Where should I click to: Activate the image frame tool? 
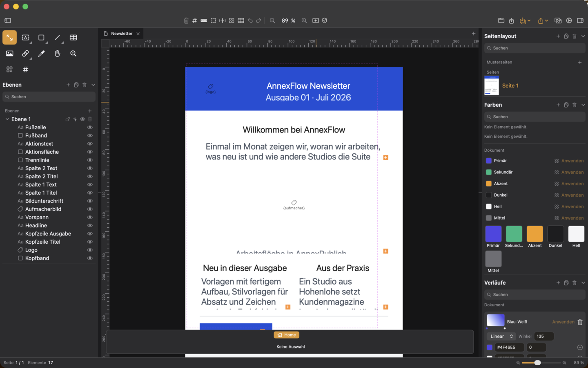(10, 54)
